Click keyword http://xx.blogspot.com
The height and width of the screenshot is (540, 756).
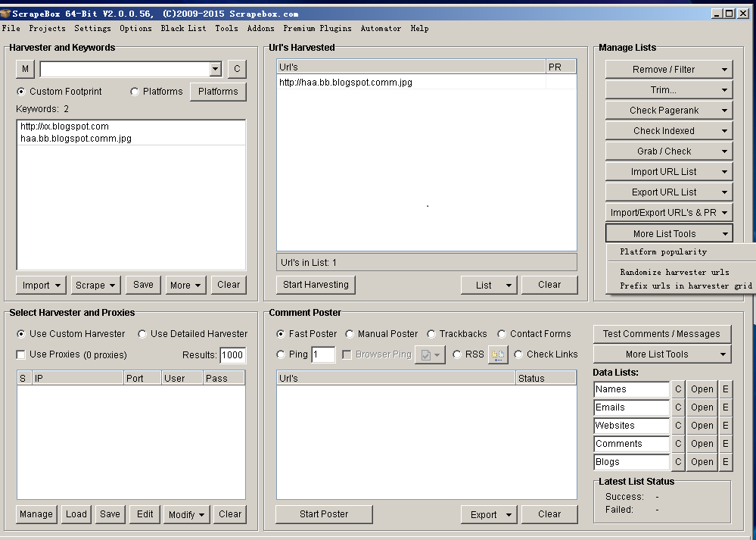tap(64, 126)
